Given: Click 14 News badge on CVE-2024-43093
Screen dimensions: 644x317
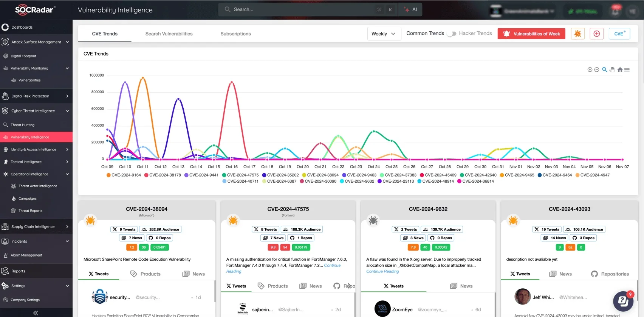Looking at the screenshot, I should pos(555,238).
